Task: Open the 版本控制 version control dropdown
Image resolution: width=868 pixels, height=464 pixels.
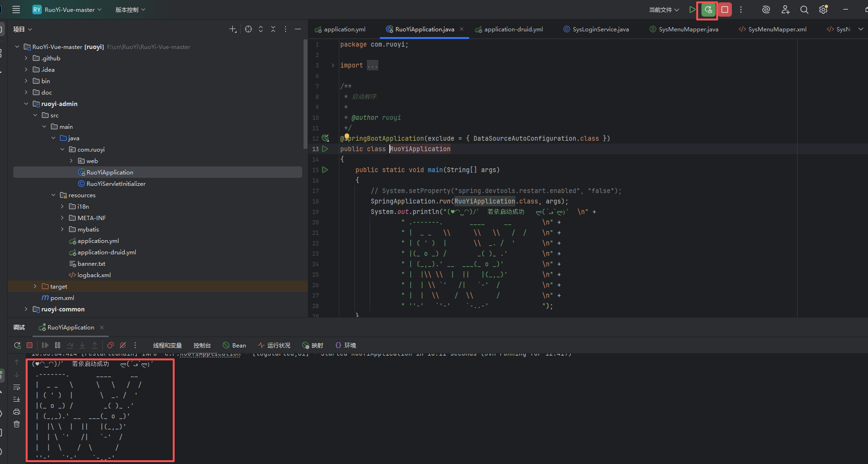Action: pos(130,10)
